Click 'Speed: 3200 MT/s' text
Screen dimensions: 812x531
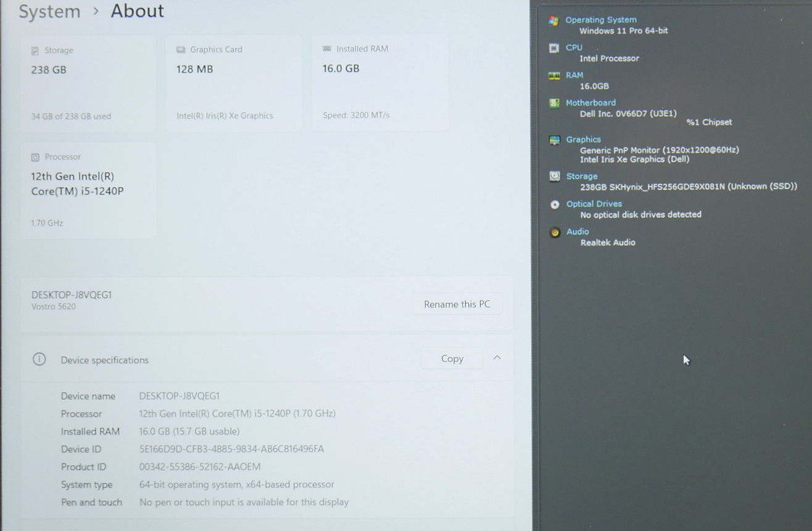[x=356, y=115]
